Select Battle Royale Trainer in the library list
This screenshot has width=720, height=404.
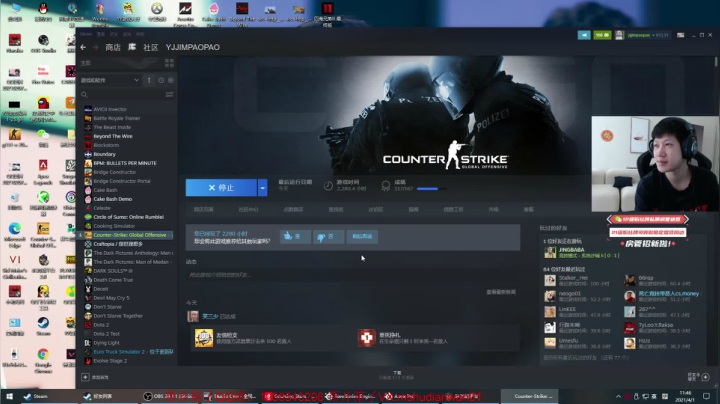tap(117, 118)
